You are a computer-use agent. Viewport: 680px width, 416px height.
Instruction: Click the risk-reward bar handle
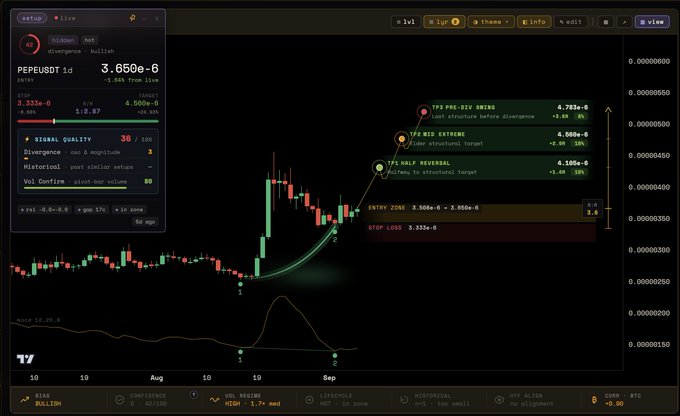tap(54, 121)
